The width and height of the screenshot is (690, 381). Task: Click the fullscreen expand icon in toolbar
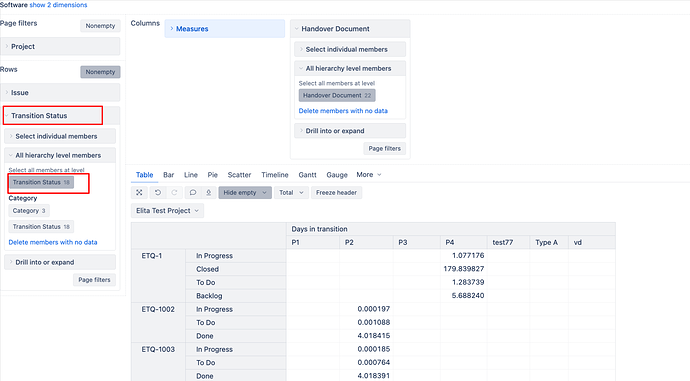139,192
